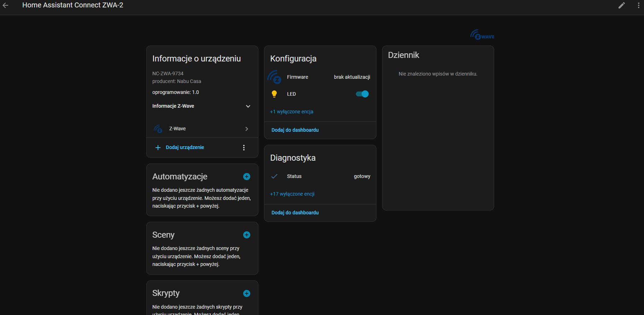Click Dodaj do dashboardu in Diagnostyka card
644x315 pixels.
point(295,213)
